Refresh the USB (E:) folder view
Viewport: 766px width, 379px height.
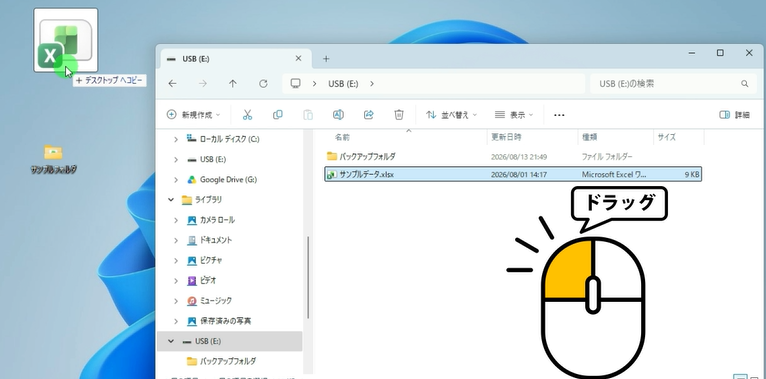tap(263, 84)
